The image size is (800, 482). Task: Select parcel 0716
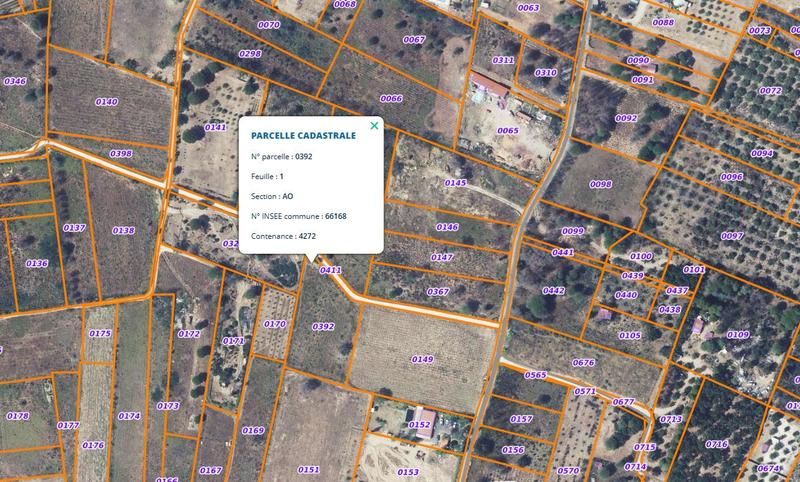716,444
